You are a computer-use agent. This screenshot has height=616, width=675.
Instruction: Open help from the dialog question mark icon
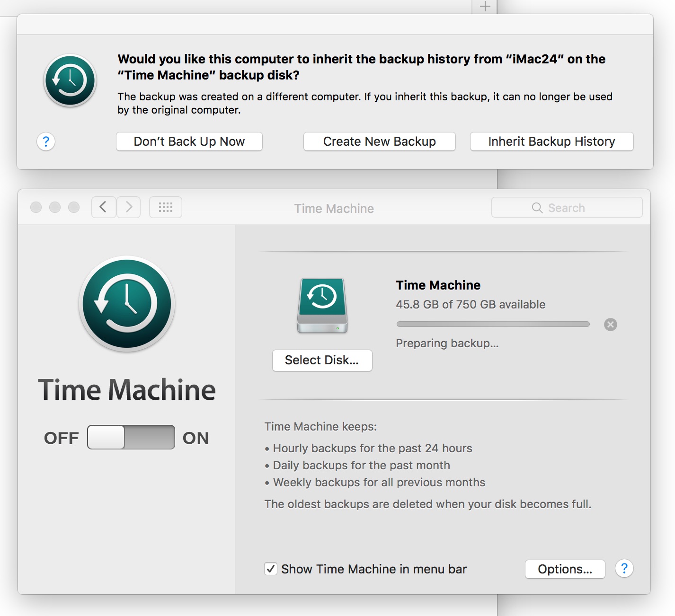coord(46,141)
